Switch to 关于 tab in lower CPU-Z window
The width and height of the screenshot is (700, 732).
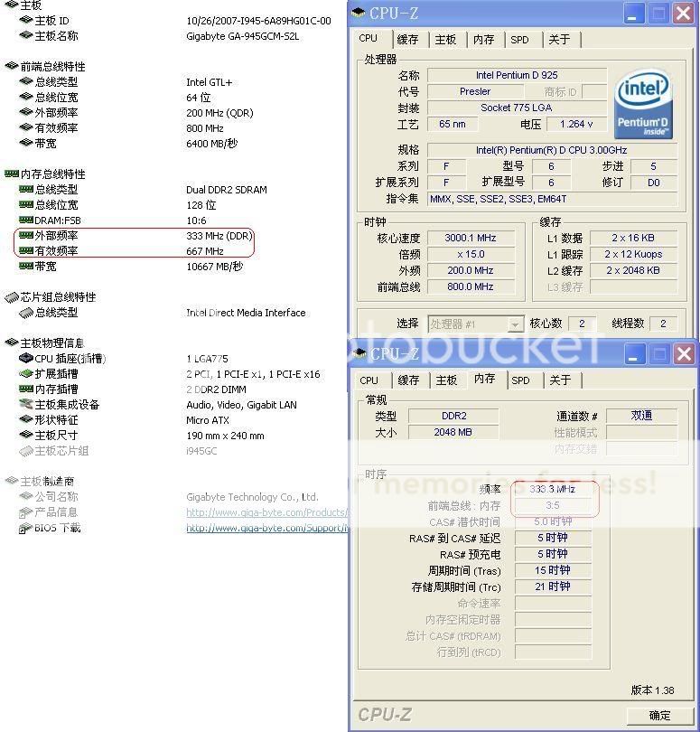tap(560, 380)
